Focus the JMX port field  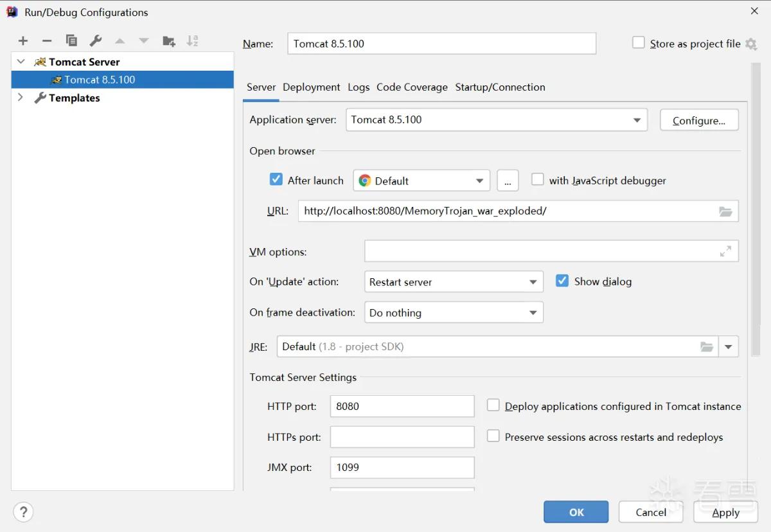(402, 467)
